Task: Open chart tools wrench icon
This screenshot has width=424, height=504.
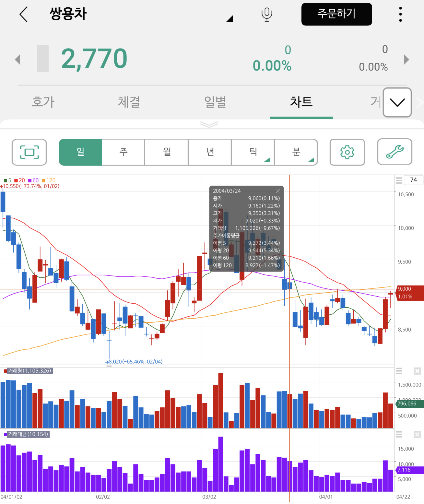Action: [395, 152]
